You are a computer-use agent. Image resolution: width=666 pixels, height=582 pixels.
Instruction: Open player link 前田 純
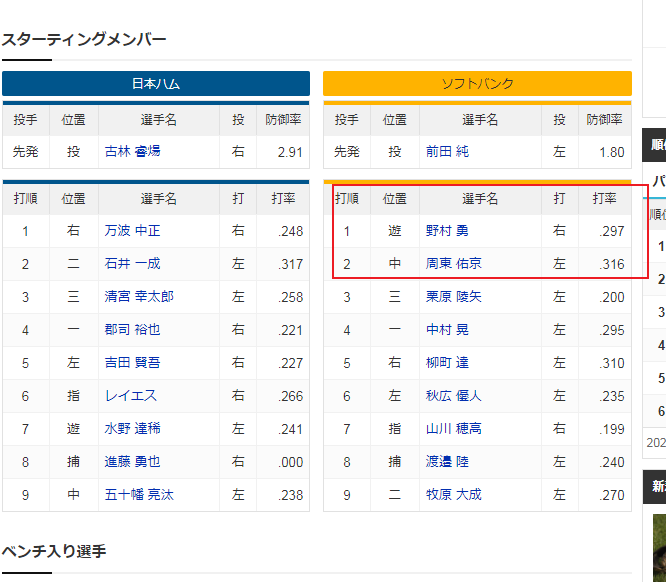(x=447, y=152)
